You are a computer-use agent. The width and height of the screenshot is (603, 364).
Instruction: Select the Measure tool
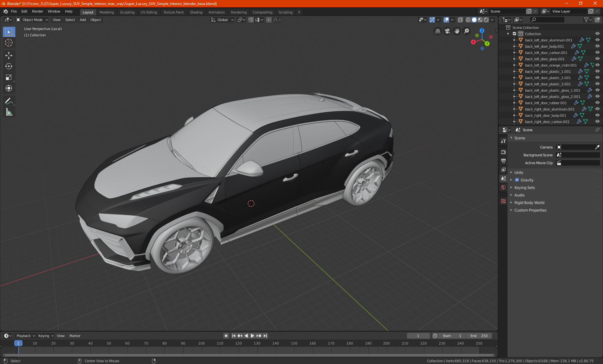(9, 112)
